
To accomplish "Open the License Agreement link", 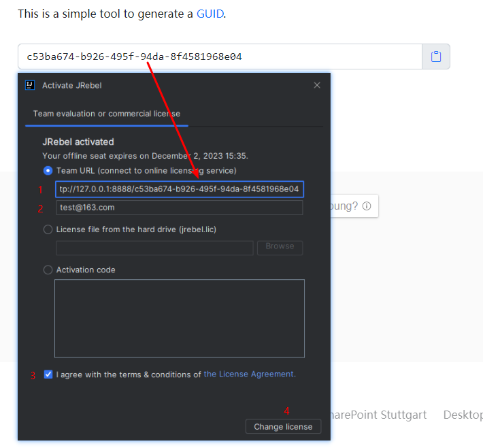I will click(250, 374).
